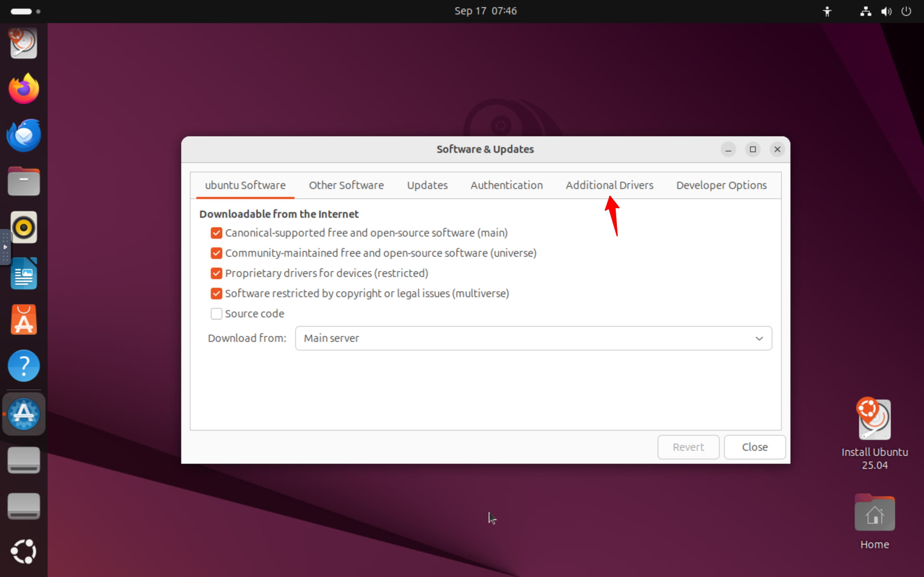
Task: Launch LibreOffice Writer from the dock
Action: click(x=24, y=274)
